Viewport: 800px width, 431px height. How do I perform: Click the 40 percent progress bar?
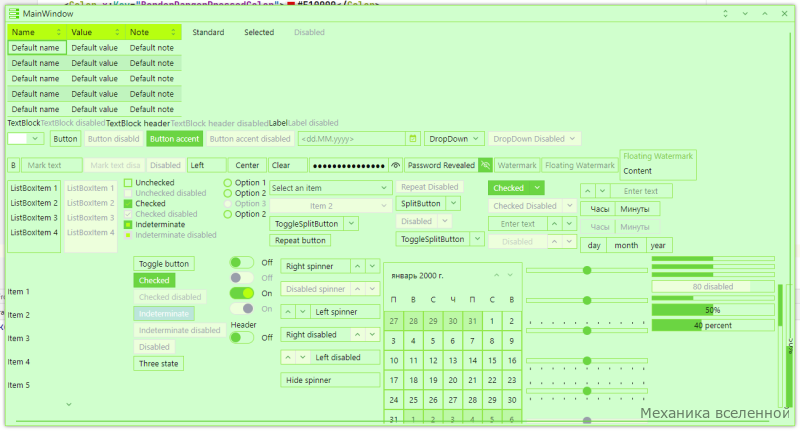click(x=713, y=325)
